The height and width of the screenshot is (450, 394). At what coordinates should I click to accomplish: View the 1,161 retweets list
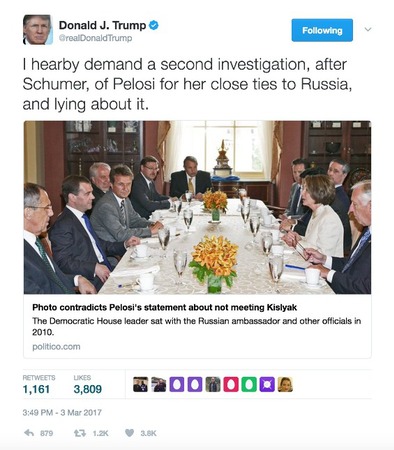(x=36, y=389)
